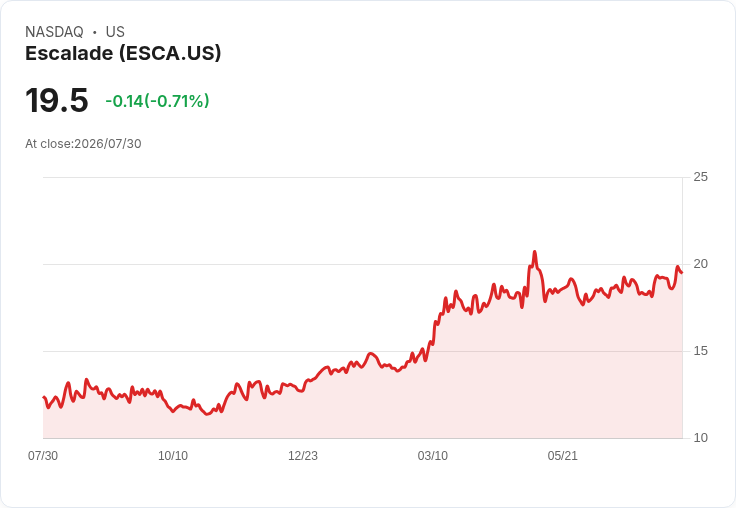Image resolution: width=736 pixels, height=508 pixels.
Task: Click the At close:2026/07/30 date text
Action: tap(83, 144)
